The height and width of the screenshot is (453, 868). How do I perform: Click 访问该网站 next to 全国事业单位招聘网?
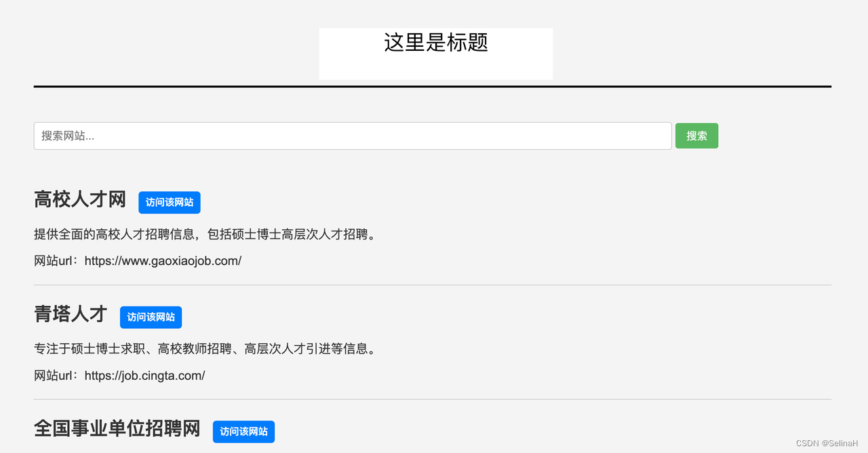(x=243, y=431)
